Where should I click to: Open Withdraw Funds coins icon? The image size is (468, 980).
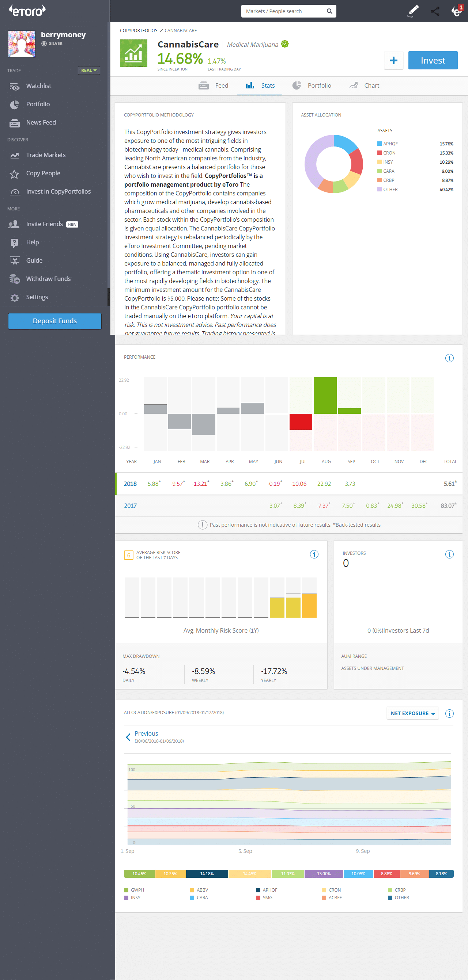tap(15, 279)
